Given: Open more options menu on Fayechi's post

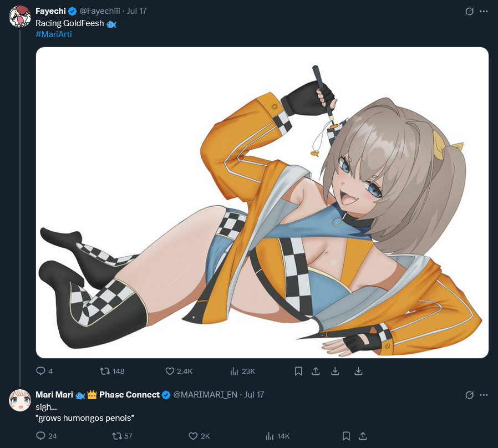Looking at the screenshot, I should [484, 12].
